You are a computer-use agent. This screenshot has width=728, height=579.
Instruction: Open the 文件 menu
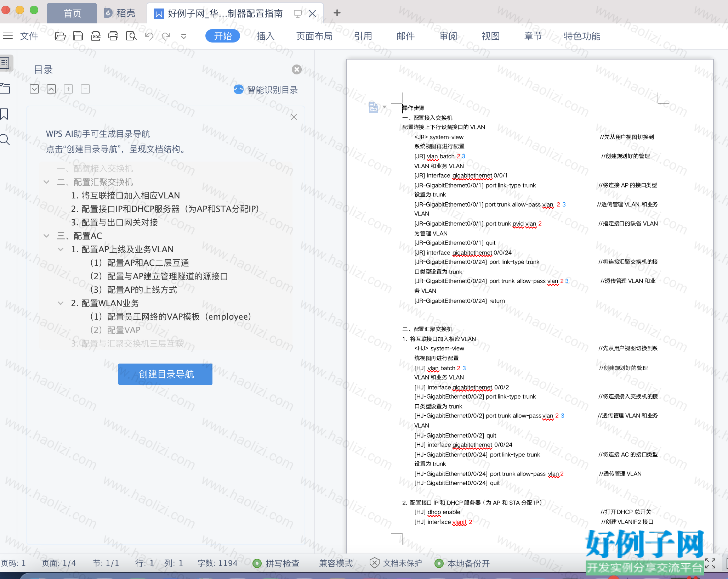point(29,36)
